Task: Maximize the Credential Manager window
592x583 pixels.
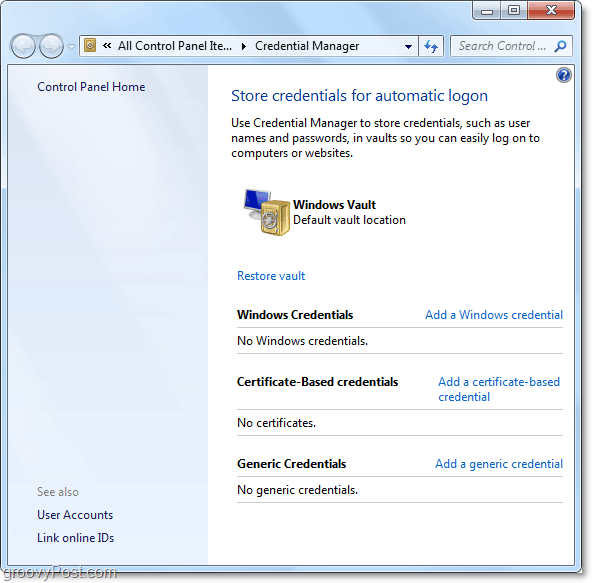Action: click(513, 10)
